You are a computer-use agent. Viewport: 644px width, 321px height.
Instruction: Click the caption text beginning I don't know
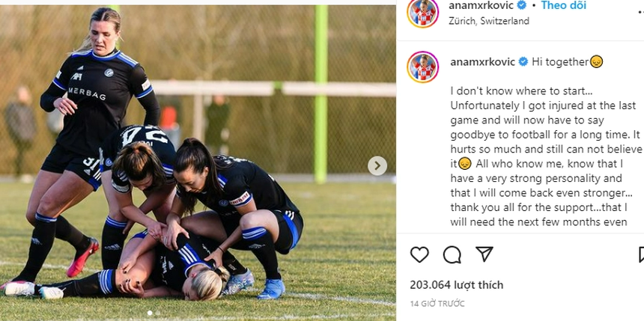click(x=545, y=156)
